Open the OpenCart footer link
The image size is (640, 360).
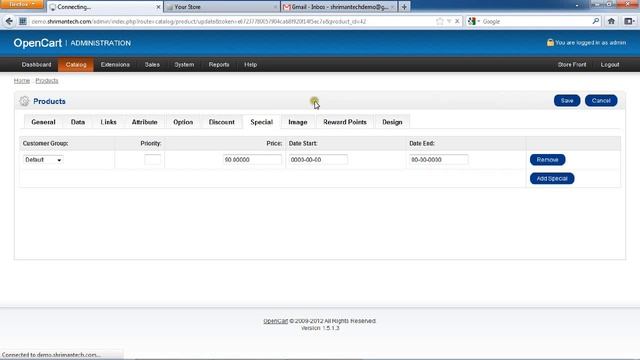click(x=276, y=321)
